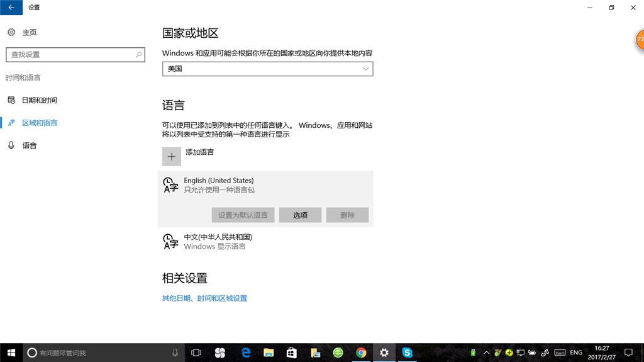This screenshot has height=362, width=644.
Task: Click the Cortana microphone icon
Action: coord(175,353)
